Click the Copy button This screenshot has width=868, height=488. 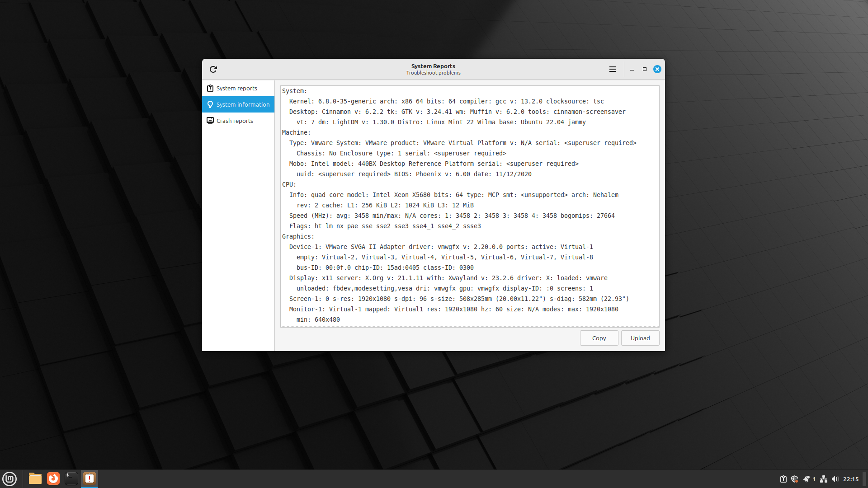[599, 338]
